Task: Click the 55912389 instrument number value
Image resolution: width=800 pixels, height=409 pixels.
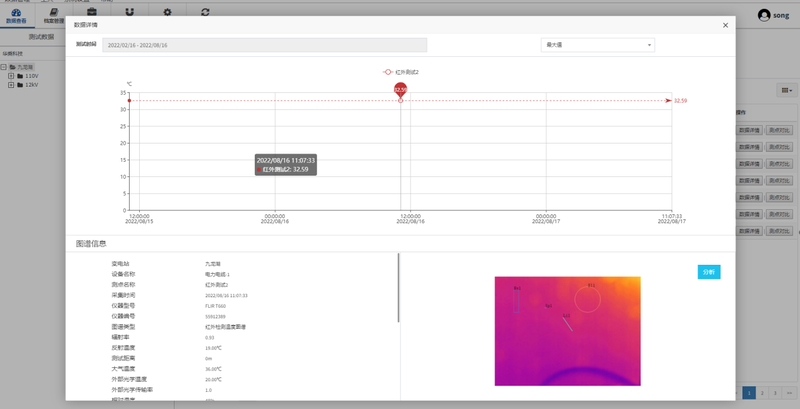Action: (x=214, y=317)
